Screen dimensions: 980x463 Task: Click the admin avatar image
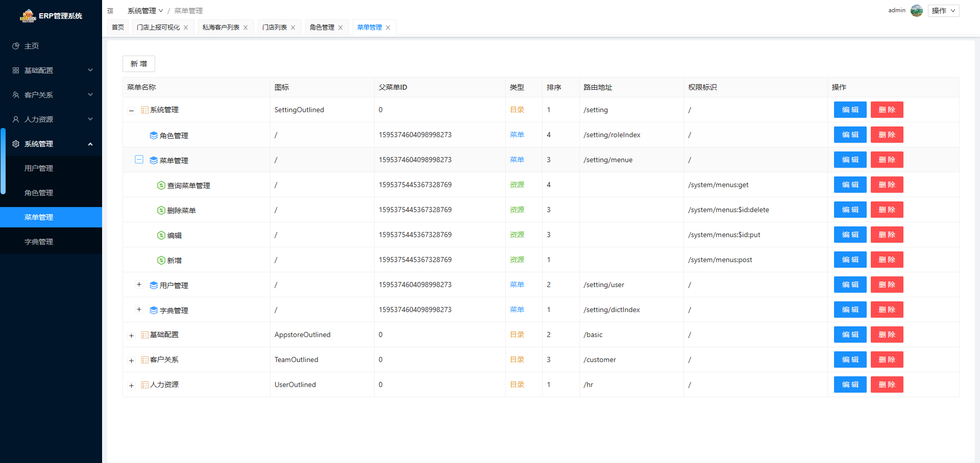coord(917,11)
